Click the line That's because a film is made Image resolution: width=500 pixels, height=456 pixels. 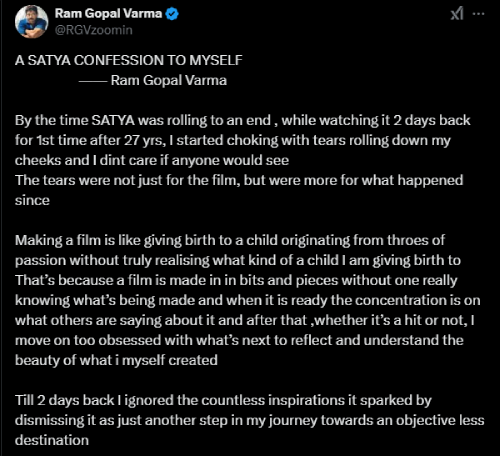click(x=236, y=280)
